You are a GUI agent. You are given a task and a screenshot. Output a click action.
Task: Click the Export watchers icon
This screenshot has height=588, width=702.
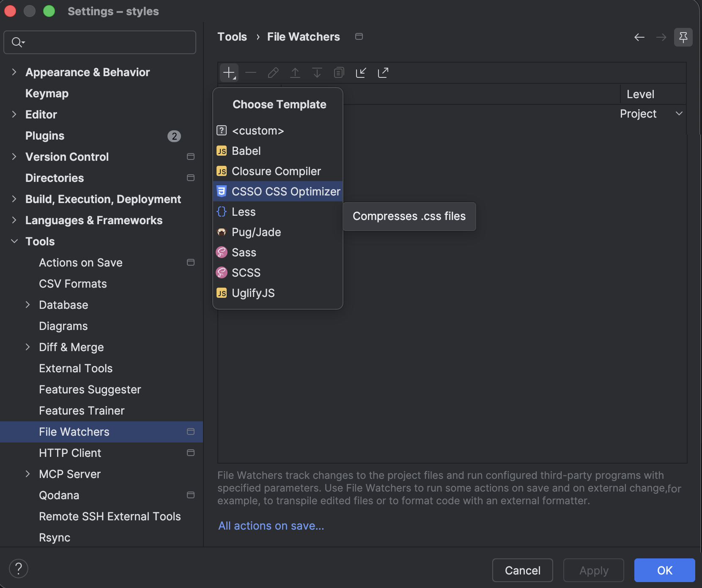(383, 73)
